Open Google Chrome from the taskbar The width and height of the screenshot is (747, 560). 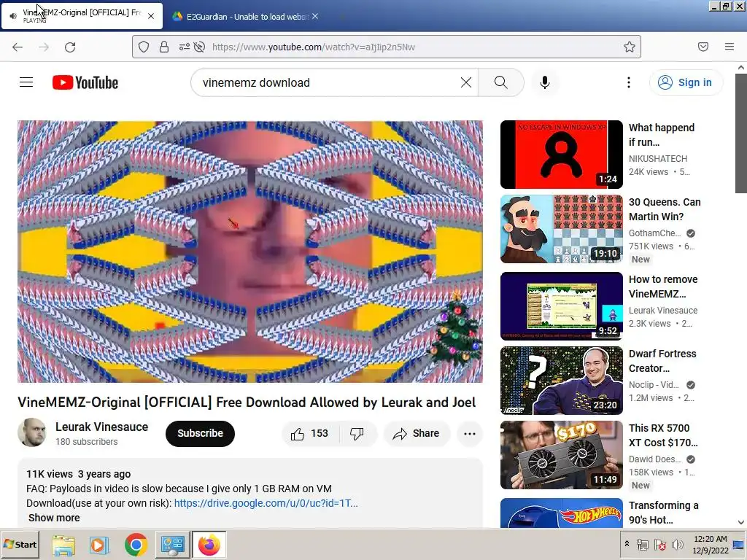pyautogui.click(x=136, y=545)
